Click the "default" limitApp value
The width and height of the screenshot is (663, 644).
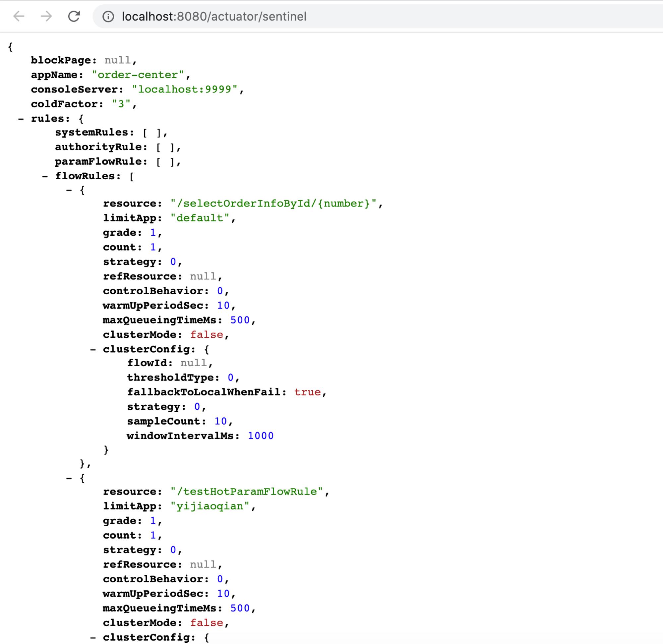(200, 218)
